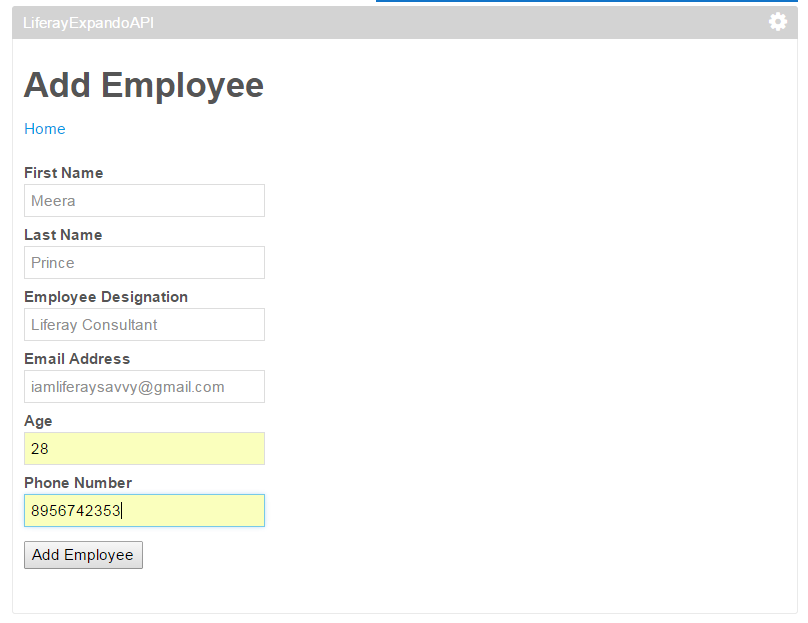The height and width of the screenshot is (623, 808).
Task: Click the Email Address input box
Action: tap(144, 387)
